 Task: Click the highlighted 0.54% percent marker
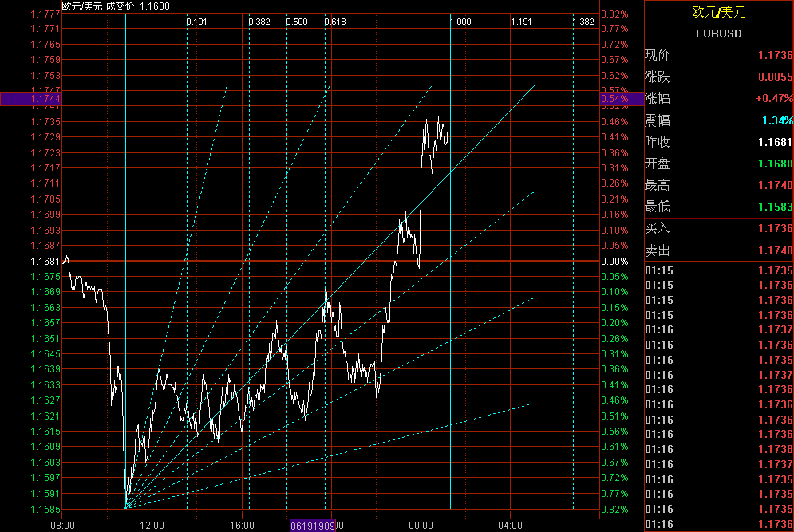click(x=622, y=99)
